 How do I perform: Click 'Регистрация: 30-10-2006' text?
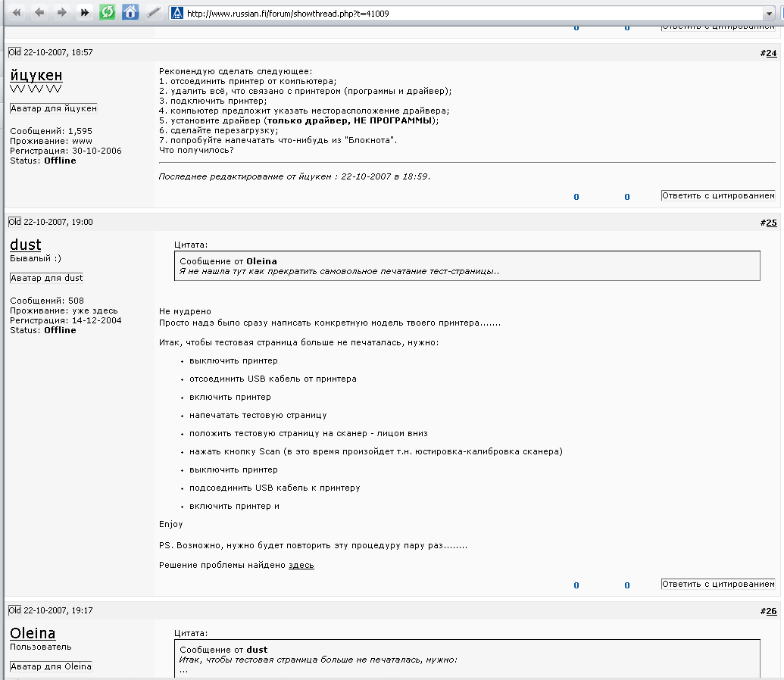pos(65,151)
